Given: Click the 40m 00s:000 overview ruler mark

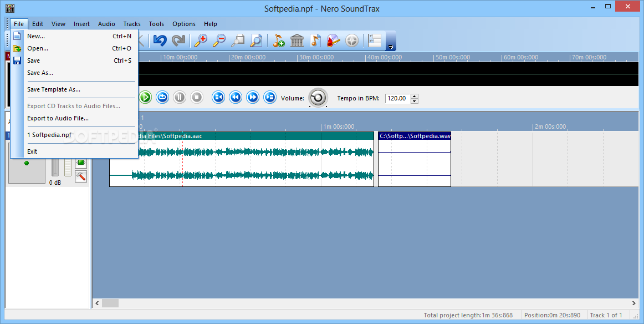Looking at the screenshot, I should (x=385, y=57).
